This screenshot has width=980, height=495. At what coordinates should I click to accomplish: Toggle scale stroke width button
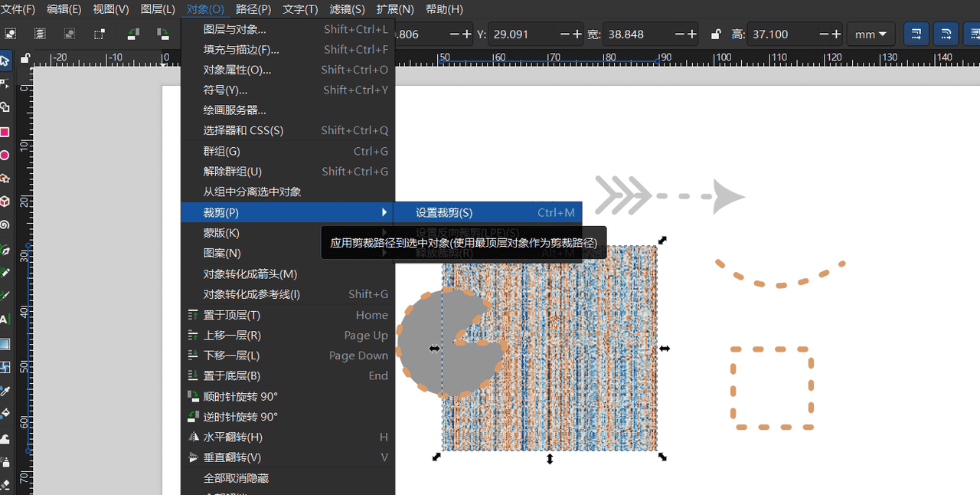pyautogui.click(x=916, y=34)
